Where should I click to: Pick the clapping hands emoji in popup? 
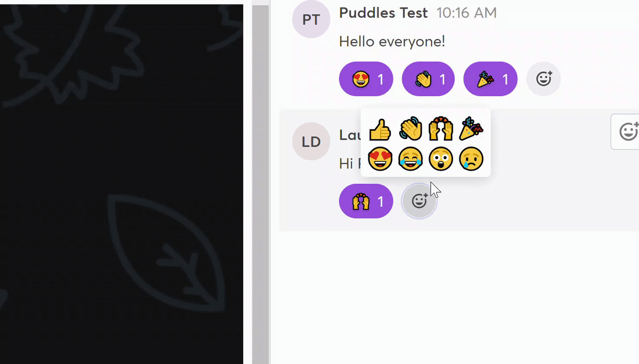click(x=410, y=129)
